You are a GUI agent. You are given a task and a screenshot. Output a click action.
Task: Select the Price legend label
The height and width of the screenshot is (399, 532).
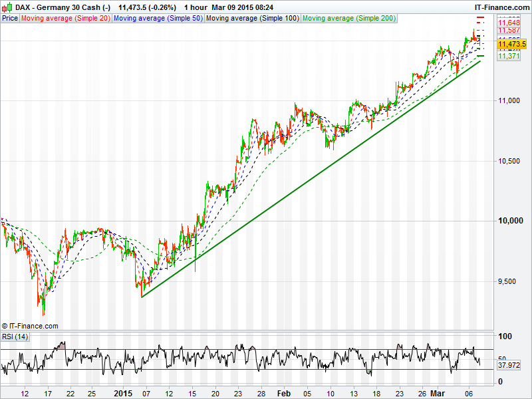coord(9,19)
